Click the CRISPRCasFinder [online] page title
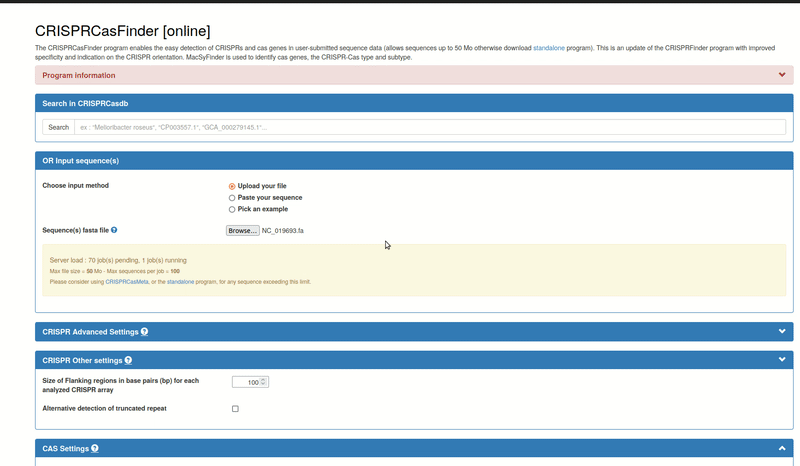 click(x=122, y=31)
